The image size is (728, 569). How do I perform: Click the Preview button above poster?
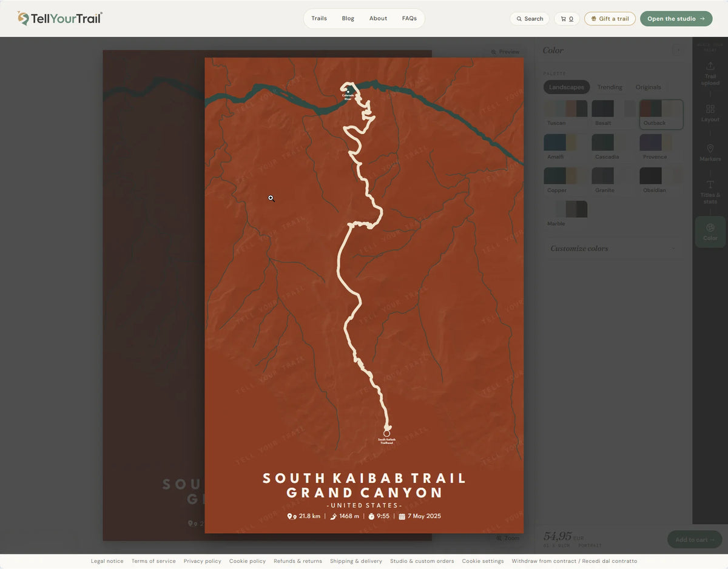tap(505, 52)
